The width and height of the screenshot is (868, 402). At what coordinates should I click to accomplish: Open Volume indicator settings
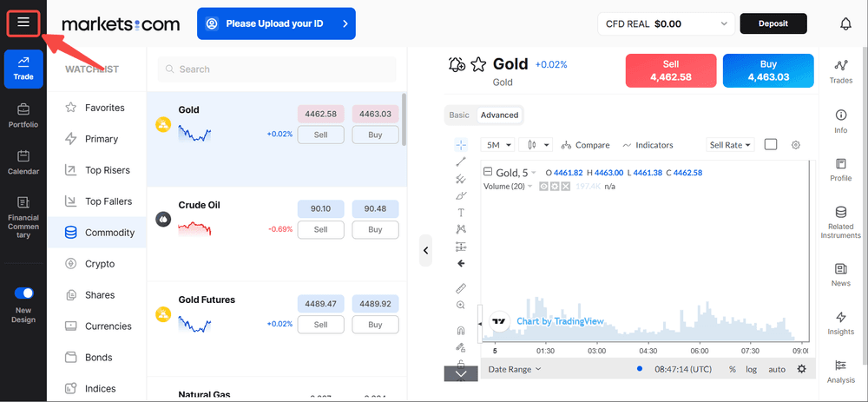pos(555,187)
